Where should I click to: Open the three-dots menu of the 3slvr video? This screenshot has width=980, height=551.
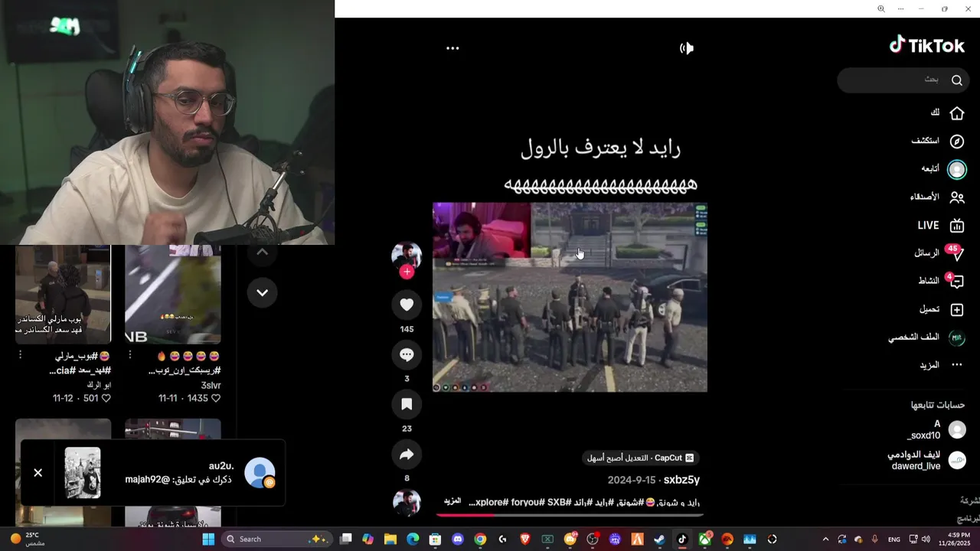pyautogui.click(x=129, y=356)
